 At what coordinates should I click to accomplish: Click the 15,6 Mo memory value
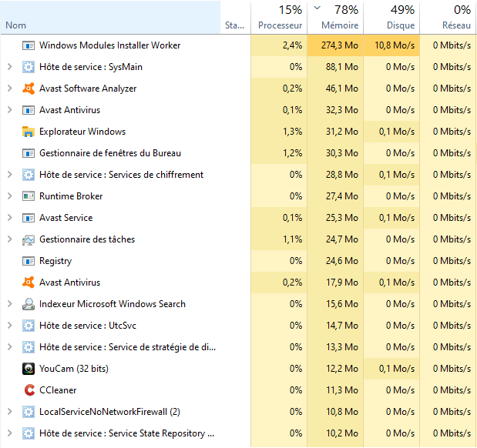click(342, 304)
